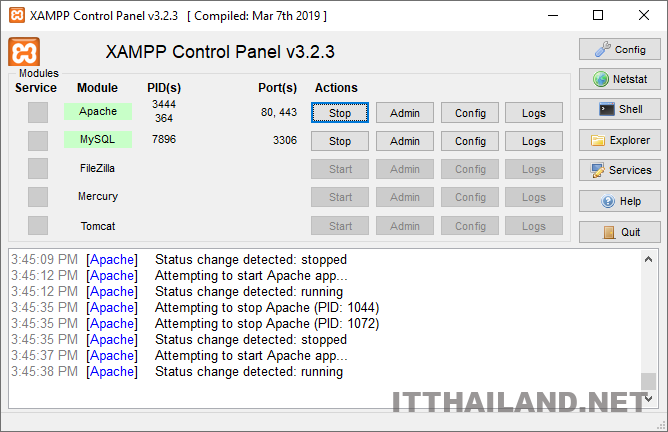Screen dimensions: 668x432
Task: Open Netstat with the globe icon
Action: (x=619, y=79)
